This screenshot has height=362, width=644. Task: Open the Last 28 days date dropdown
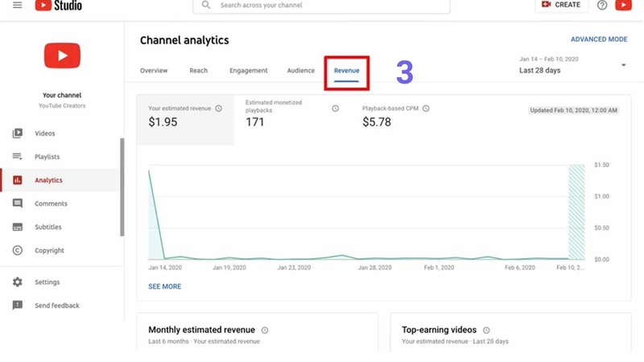573,66
